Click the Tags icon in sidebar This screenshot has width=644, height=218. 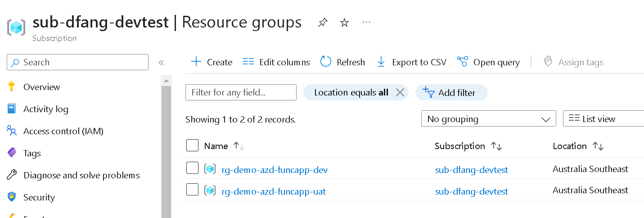click(12, 153)
